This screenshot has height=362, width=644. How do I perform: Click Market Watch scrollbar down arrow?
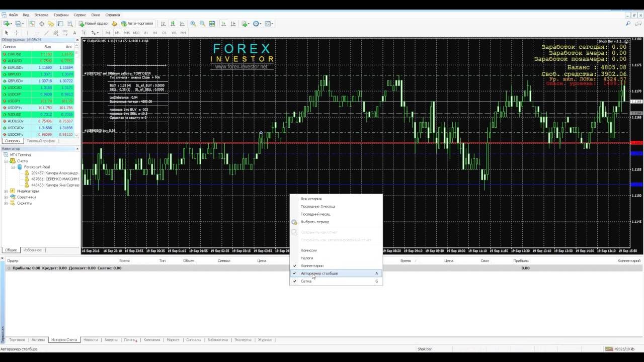point(77,135)
